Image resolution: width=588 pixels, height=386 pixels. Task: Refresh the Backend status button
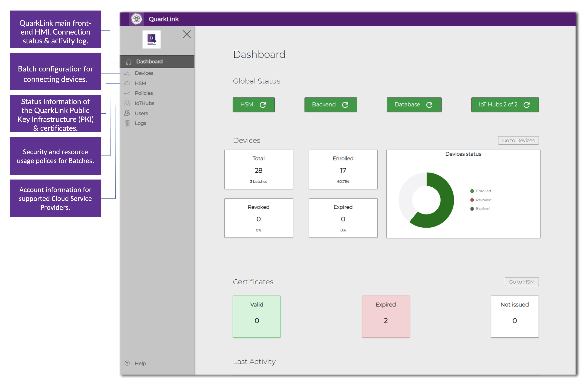(x=345, y=105)
